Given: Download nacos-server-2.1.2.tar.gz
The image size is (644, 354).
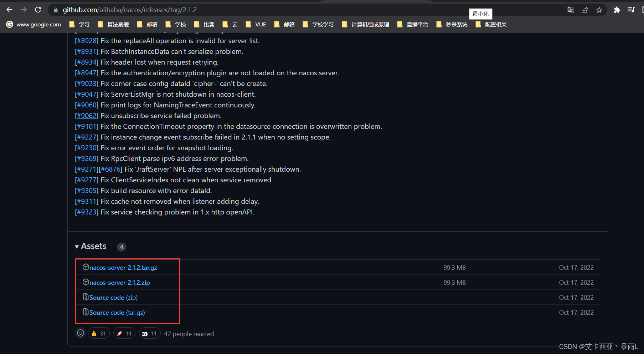Looking at the screenshot, I should pos(123,268).
